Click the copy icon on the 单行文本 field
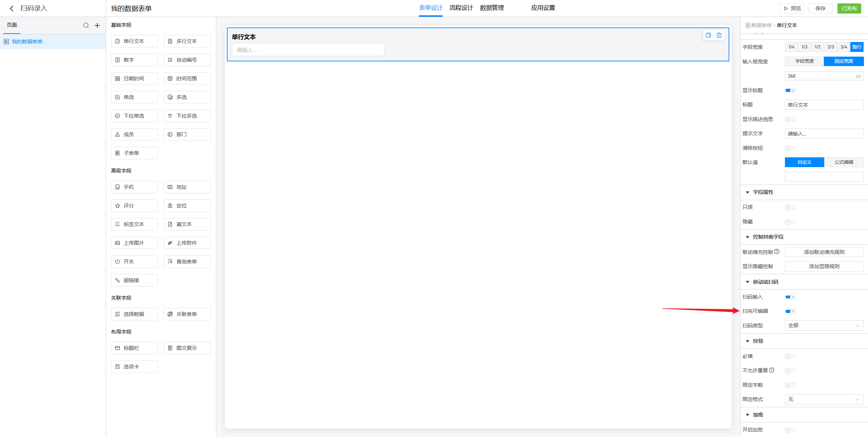Screen dimensions: 868x437 (x=708, y=35)
